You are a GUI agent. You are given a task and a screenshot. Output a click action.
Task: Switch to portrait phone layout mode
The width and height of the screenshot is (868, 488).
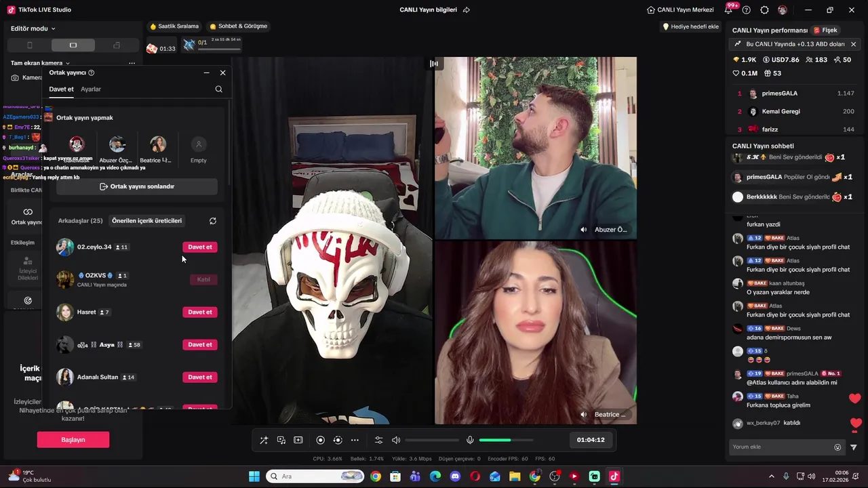pyautogui.click(x=29, y=45)
